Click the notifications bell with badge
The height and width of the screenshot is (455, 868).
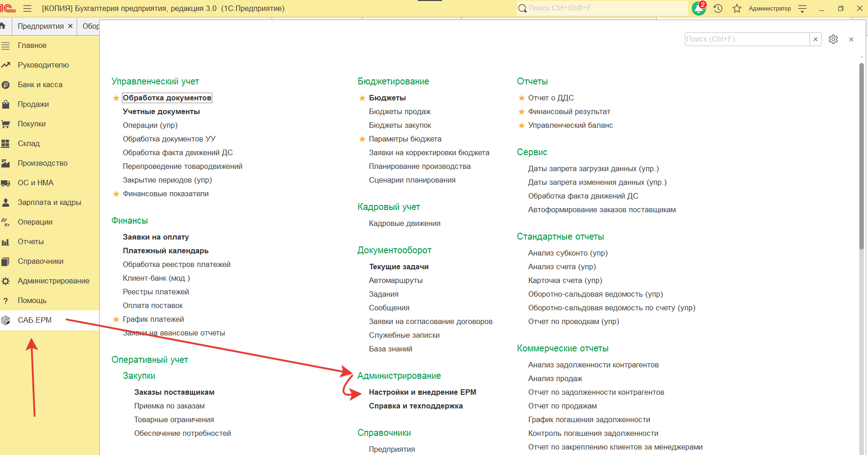(x=699, y=8)
